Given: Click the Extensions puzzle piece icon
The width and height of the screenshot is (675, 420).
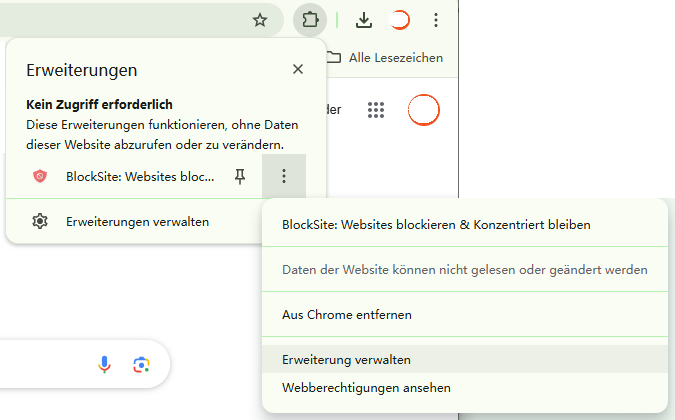Looking at the screenshot, I should pyautogui.click(x=308, y=20).
